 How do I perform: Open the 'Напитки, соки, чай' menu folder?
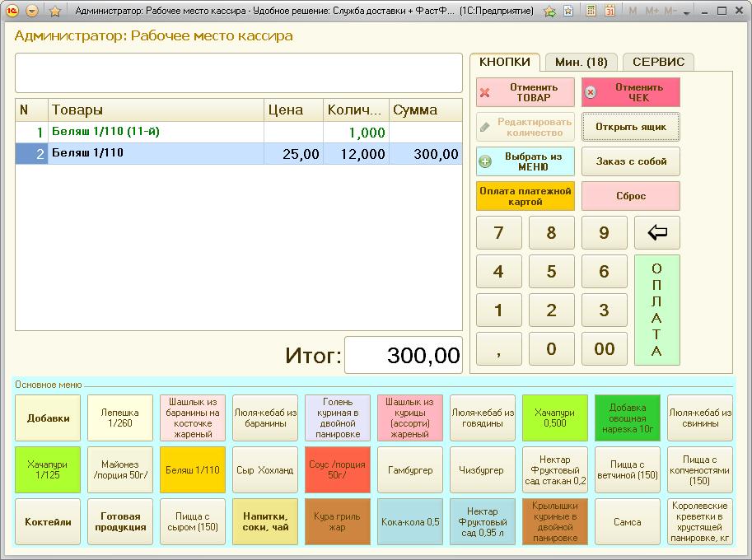coord(265,521)
